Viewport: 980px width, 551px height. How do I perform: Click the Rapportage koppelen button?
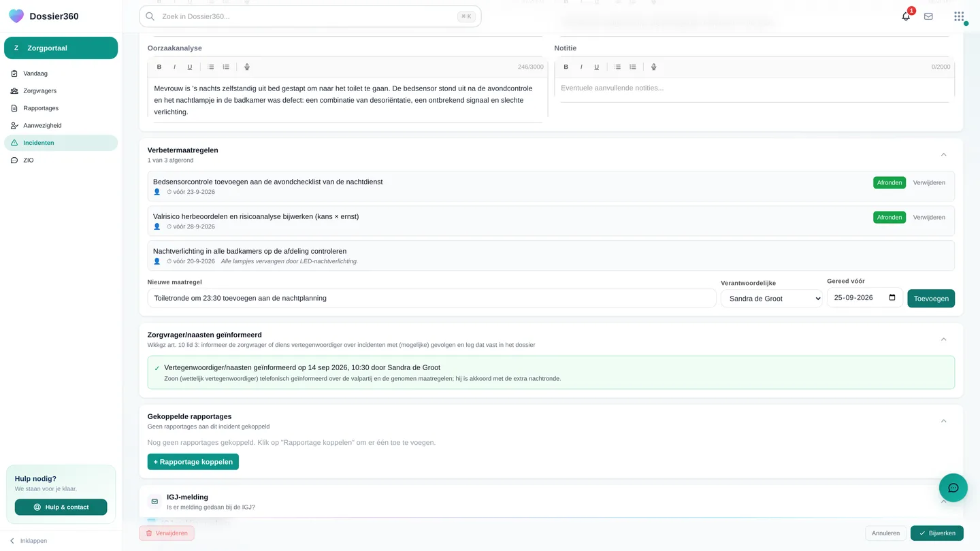click(193, 462)
